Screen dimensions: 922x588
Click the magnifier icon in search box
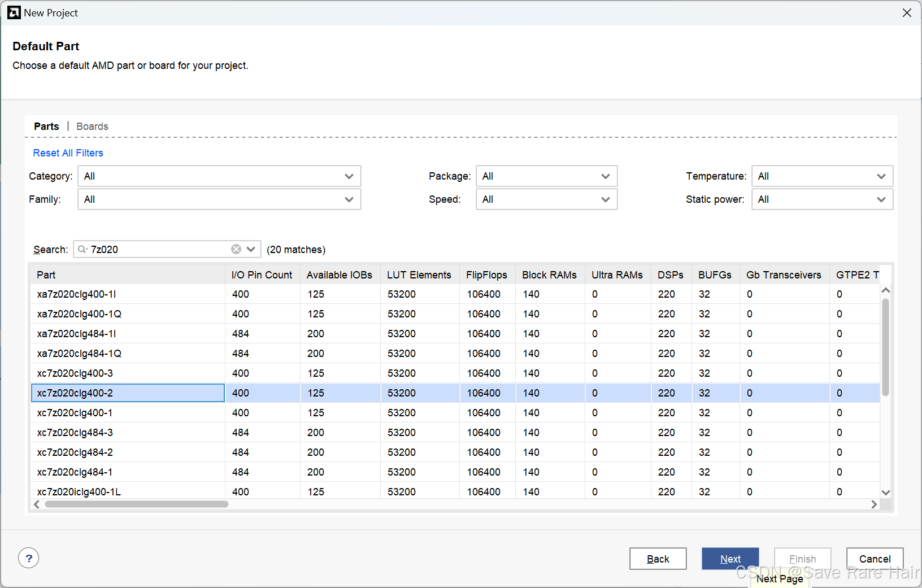[x=82, y=249]
